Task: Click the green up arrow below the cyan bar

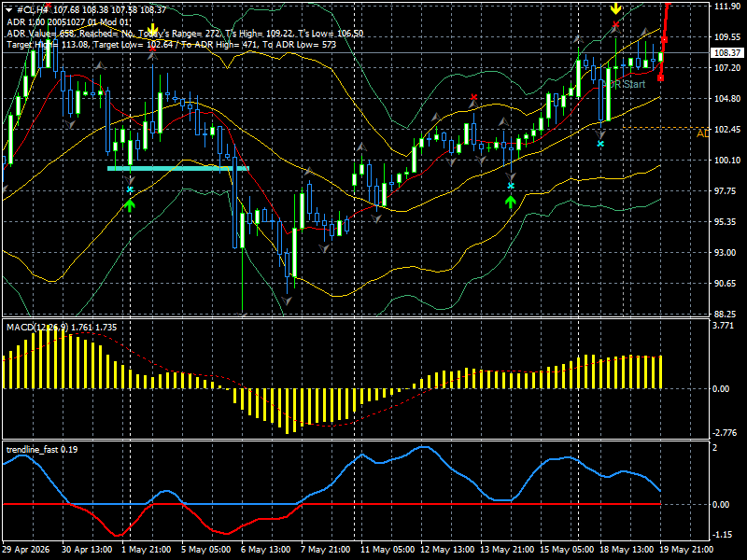Action: [130, 205]
